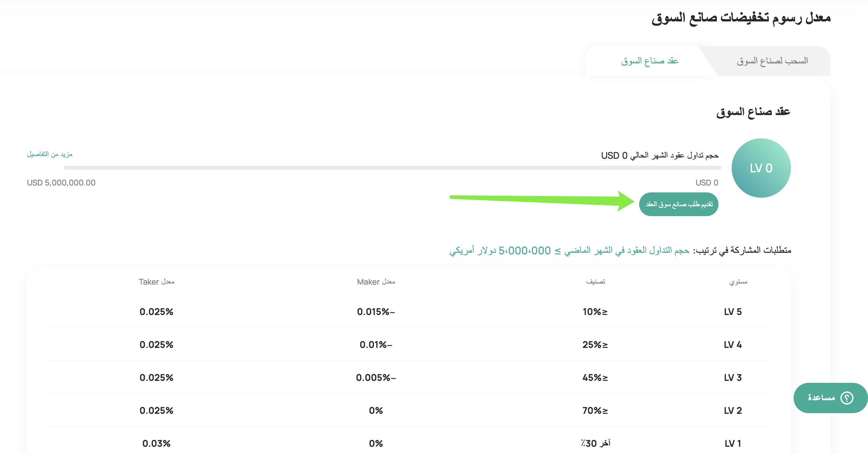This screenshot has width=868, height=454.
Task: Click the LV 3 ranking 45%≥
Action: (595, 378)
